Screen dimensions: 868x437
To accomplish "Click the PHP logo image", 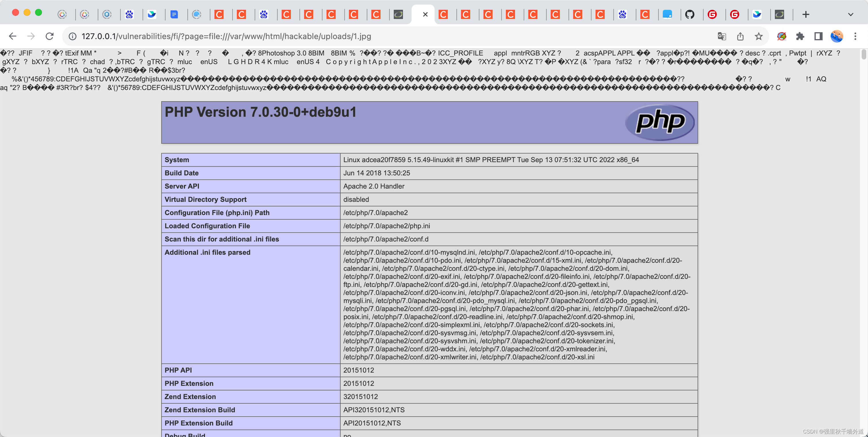I will 660,122.
